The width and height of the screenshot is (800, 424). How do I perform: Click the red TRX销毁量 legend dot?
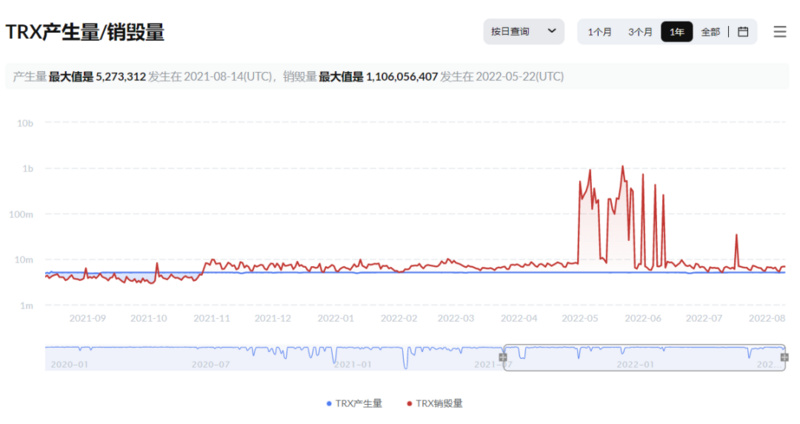409,403
